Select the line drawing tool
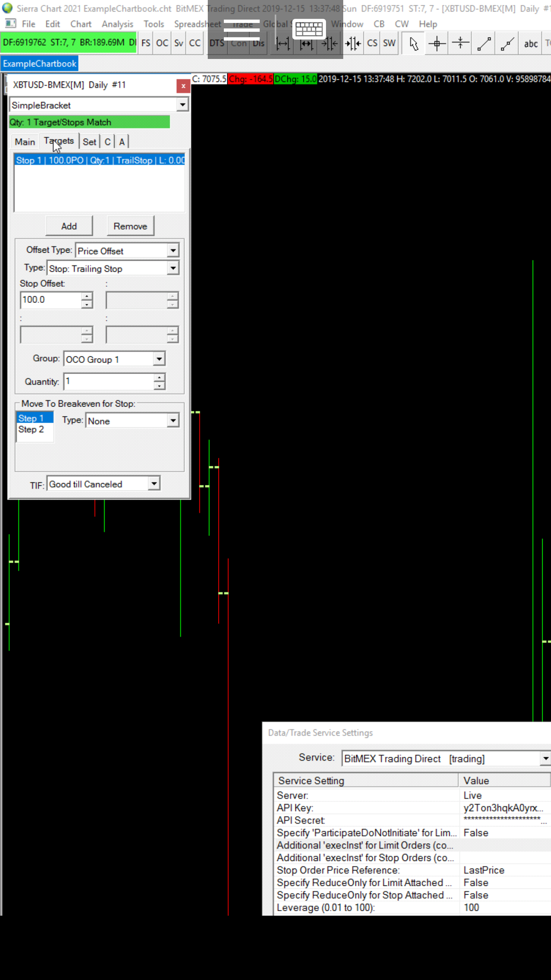This screenshot has width=551, height=980. (484, 44)
